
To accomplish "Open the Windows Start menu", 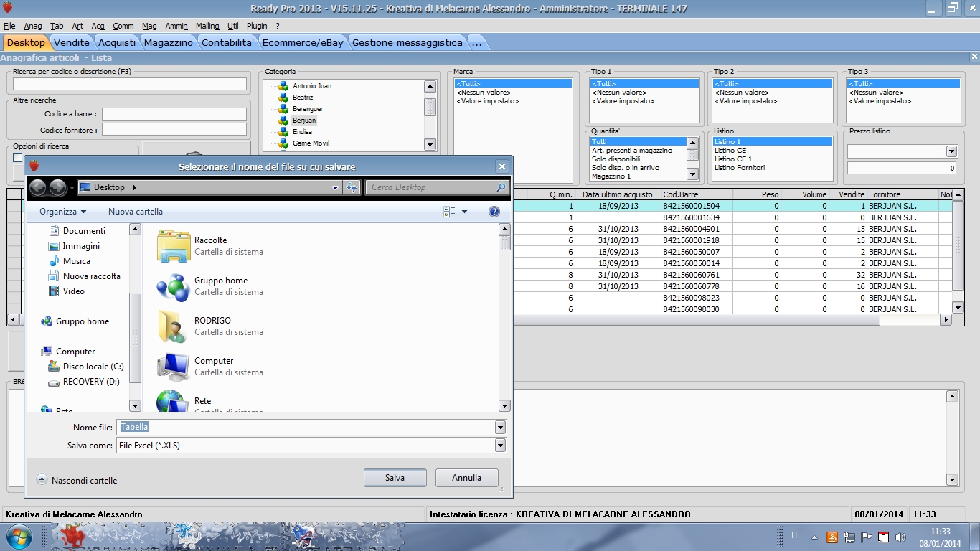I will pos(18,536).
